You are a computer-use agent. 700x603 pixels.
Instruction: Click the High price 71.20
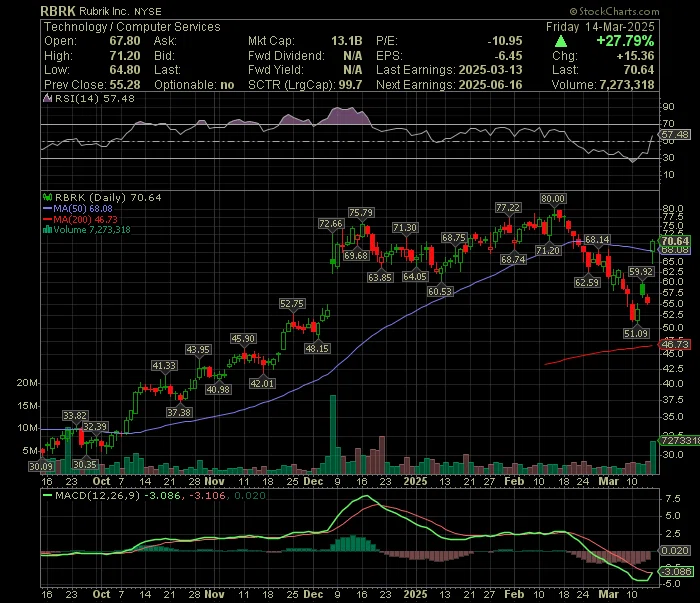tap(125, 56)
